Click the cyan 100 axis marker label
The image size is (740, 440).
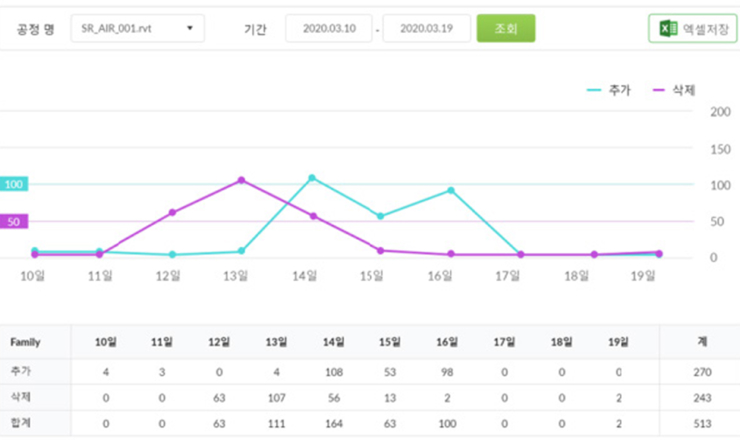[14, 185]
